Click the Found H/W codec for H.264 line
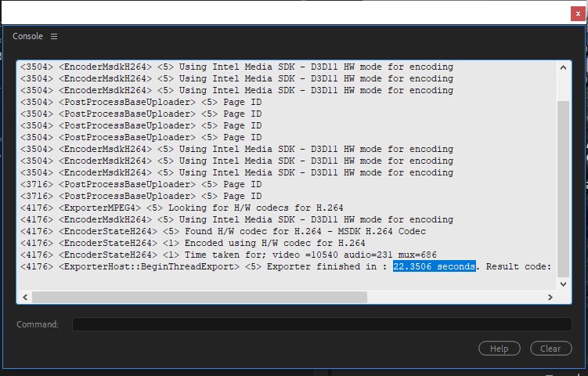The height and width of the screenshot is (376, 588). 223,231
